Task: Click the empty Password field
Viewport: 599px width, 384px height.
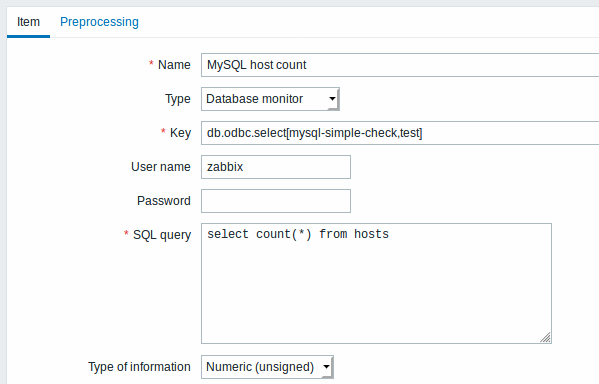Action: (x=276, y=201)
